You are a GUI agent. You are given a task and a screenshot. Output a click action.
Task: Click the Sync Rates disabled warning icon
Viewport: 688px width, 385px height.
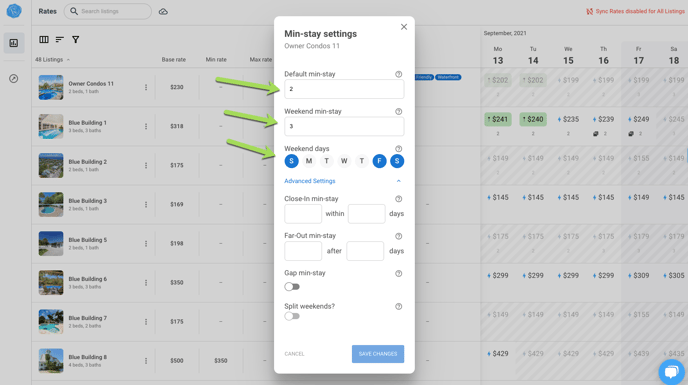[x=589, y=11]
